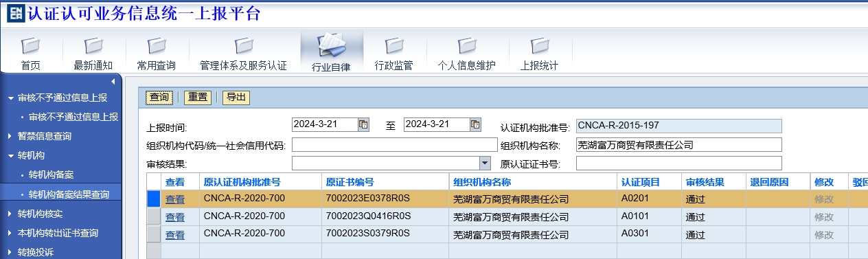Screen dimensions: 868x259
Task: Open the 行业自律 folder icon
Action: [331, 46]
